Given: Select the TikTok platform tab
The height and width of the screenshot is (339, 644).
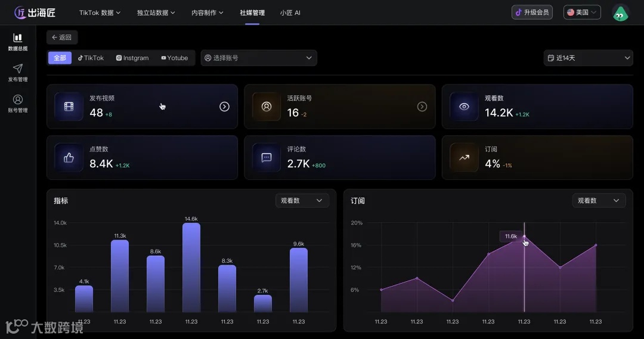Looking at the screenshot, I should (91, 58).
